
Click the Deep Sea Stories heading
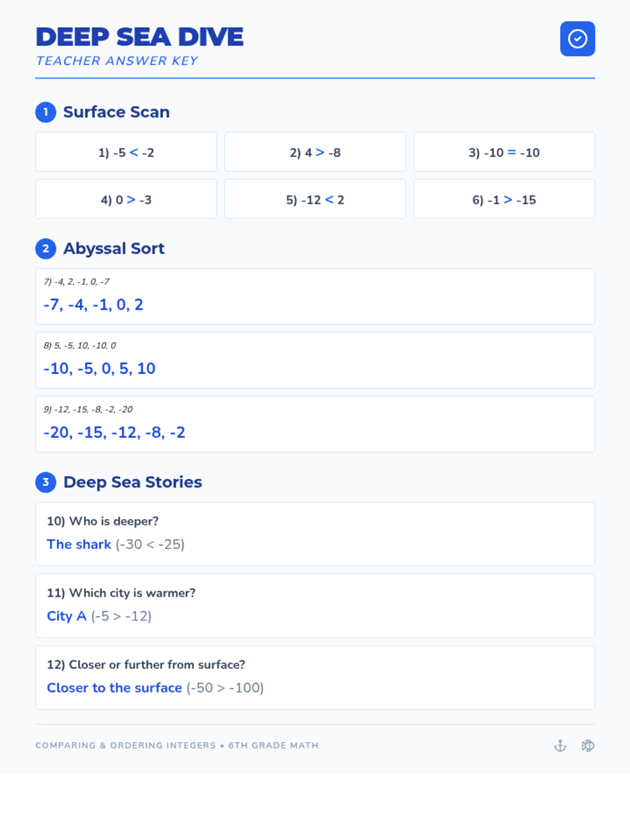pos(133,482)
